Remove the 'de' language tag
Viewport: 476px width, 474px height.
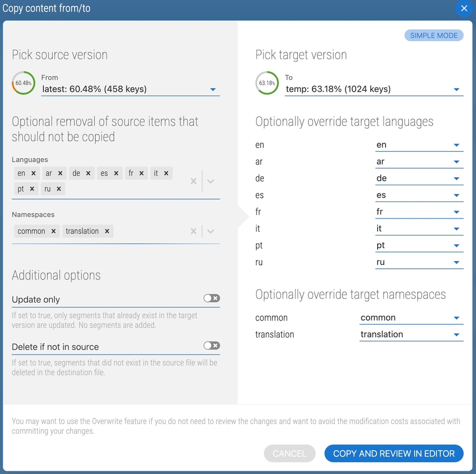point(88,174)
